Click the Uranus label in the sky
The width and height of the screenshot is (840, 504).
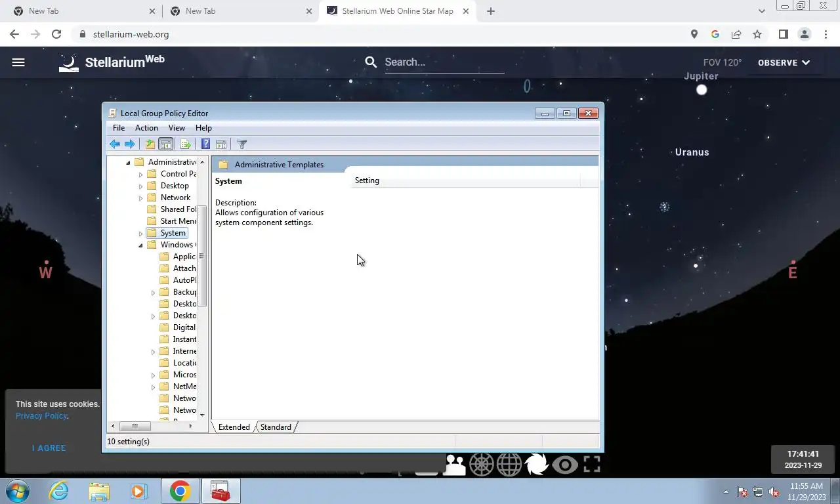pos(692,152)
